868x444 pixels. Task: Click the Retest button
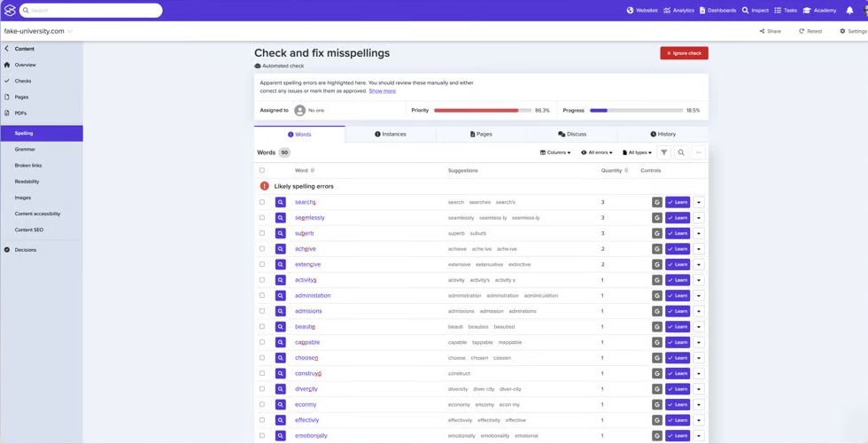click(810, 32)
